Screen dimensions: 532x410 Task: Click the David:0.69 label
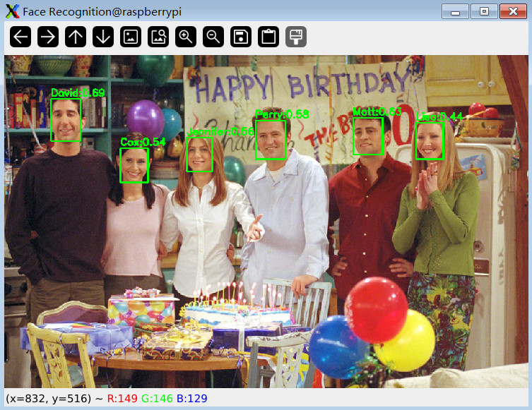click(78, 93)
